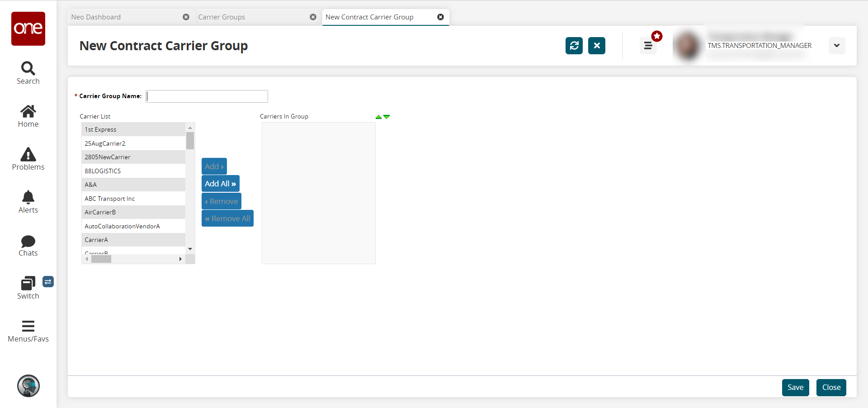Expand the user profile dropdown chevron
The height and width of the screenshot is (408, 868).
(x=836, y=46)
